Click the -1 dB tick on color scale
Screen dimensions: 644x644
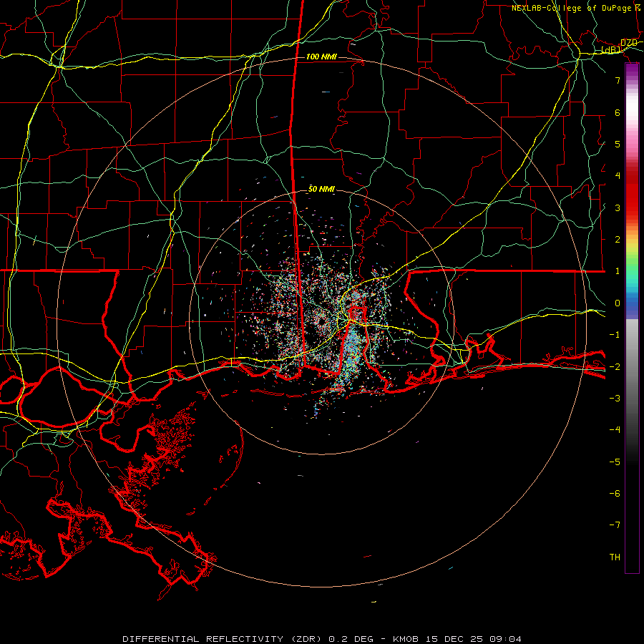(615, 335)
